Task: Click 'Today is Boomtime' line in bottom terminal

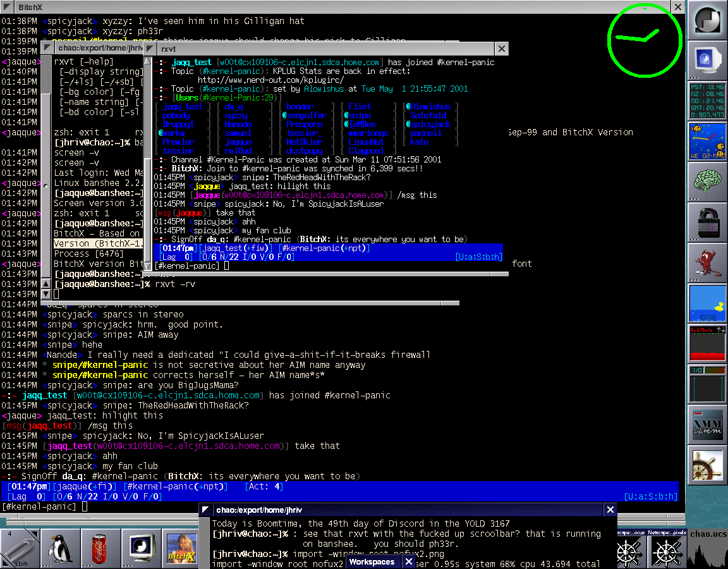Action: tap(361, 523)
